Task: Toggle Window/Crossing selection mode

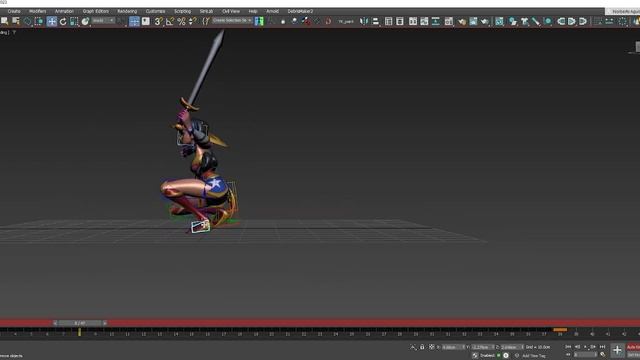Action: 38,21
